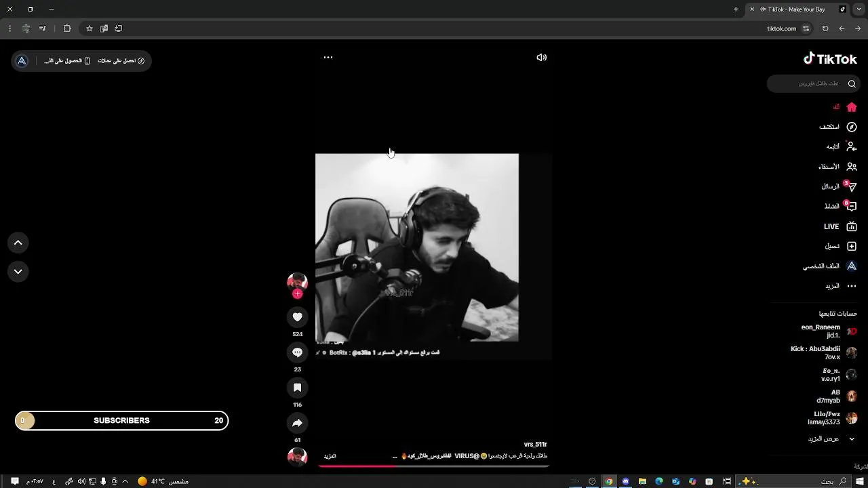The image size is (868, 488).
Task: Click the search field in TikTok sidebar
Action: point(814,83)
